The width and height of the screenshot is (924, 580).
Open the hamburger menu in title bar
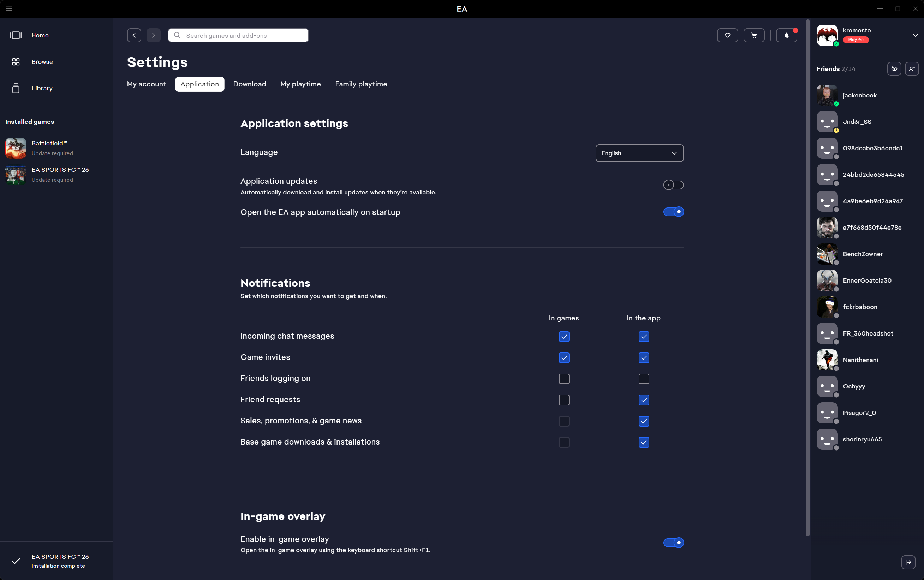9,8
